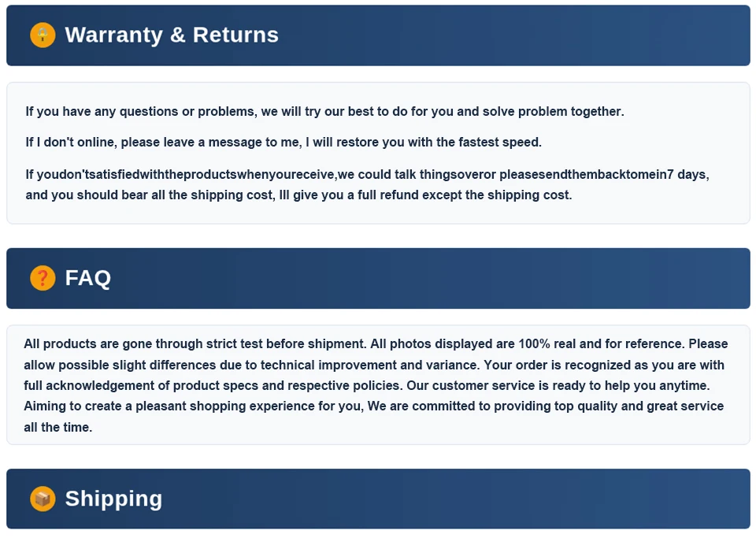The height and width of the screenshot is (538, 756).
Task: Click the Shipping heading text
Action: 113,499
